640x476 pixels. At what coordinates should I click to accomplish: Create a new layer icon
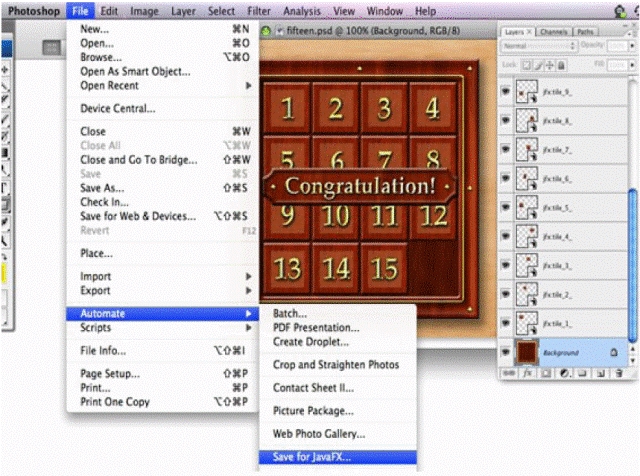(x=601, y=373)
